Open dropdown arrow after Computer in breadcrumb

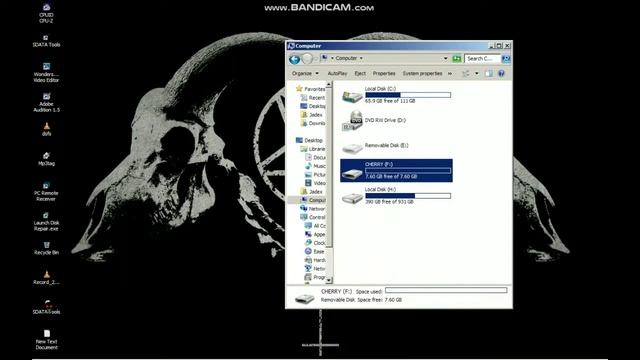point(361,58)
